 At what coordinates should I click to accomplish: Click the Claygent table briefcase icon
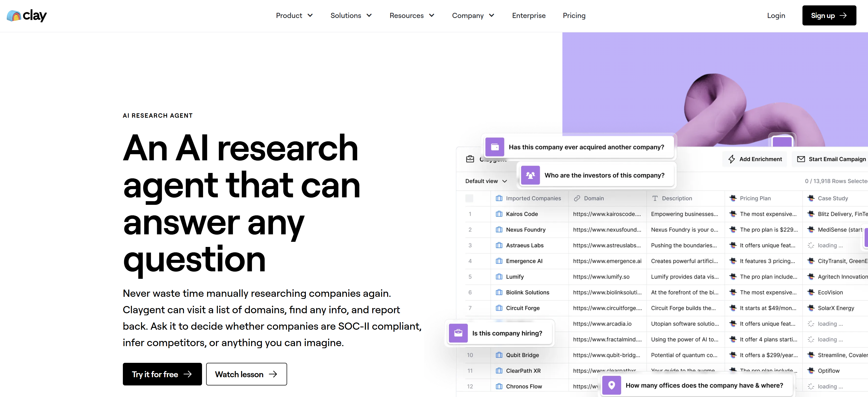[470, 159]
